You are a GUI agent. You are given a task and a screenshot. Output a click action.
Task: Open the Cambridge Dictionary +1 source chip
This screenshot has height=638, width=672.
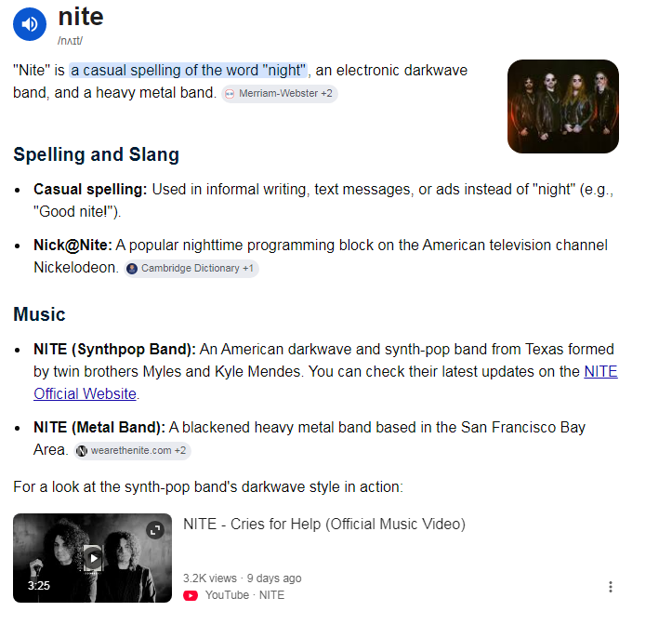tap(191, 269)
